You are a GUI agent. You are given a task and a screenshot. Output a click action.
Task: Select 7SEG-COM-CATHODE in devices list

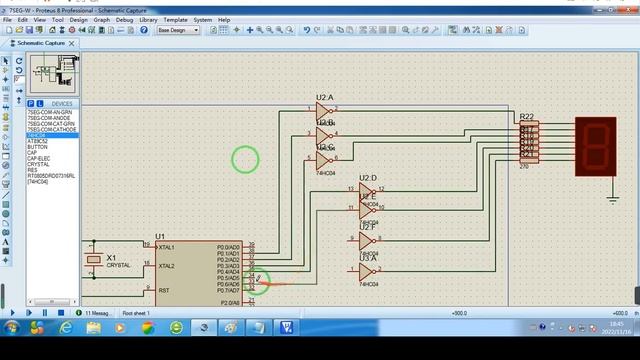pyautogui.click(x=52, y=129)
